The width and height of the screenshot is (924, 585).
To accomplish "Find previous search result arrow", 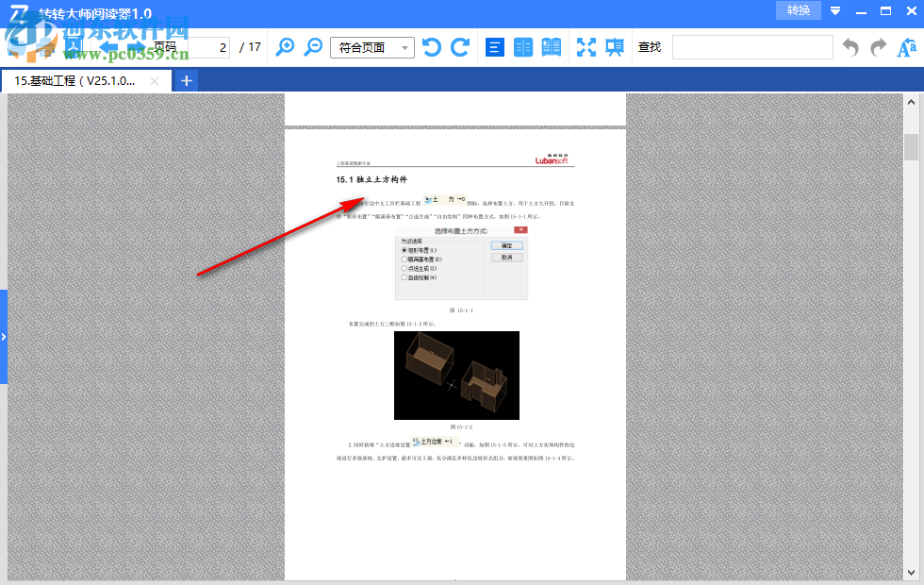I will 850,47.
